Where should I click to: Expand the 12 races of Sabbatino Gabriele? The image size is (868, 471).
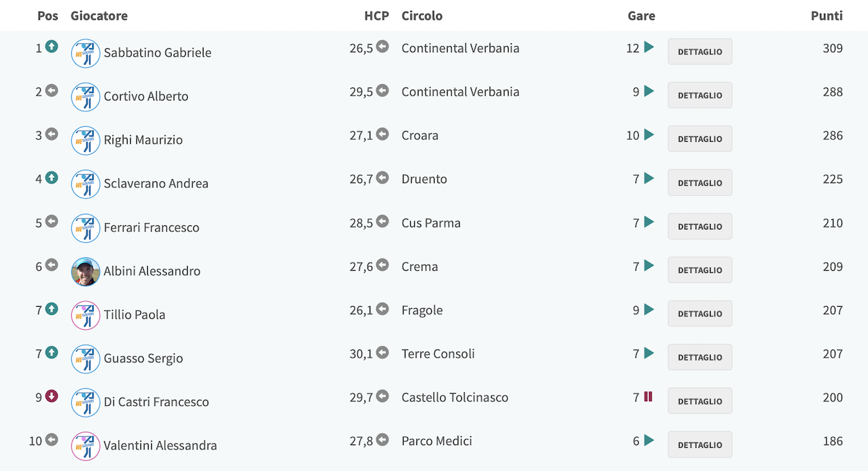pyautogui.click(x=649, y=48)
